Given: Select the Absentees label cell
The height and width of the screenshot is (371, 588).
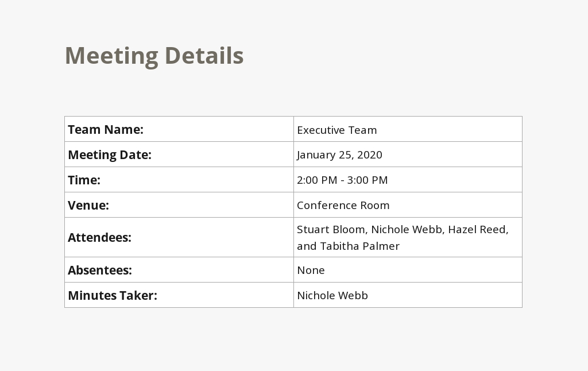Looking at the screenshot, I should coord(179,270).
